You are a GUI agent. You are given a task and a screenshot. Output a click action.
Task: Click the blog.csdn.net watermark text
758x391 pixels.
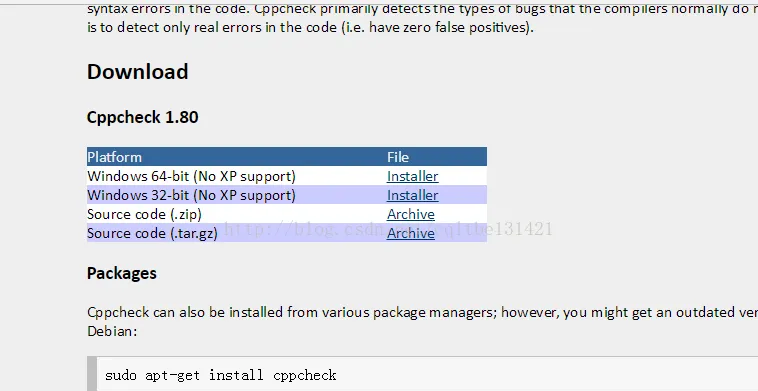pyautogui.click(x=388, y=228)
